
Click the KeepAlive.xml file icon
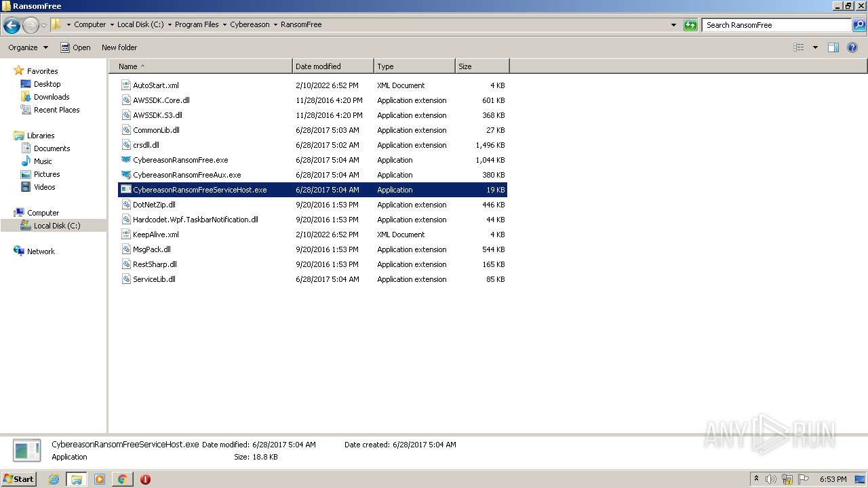tap(126, 235)
